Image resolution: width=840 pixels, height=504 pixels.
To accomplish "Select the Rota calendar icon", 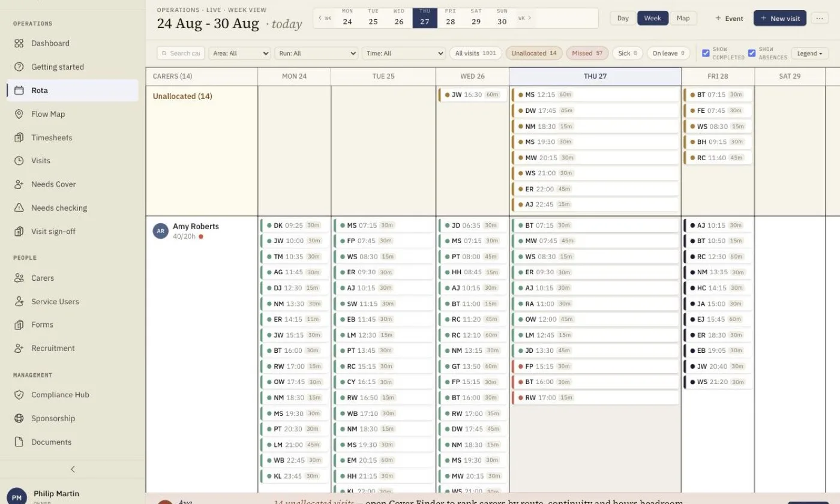I will tap(19, 90).
